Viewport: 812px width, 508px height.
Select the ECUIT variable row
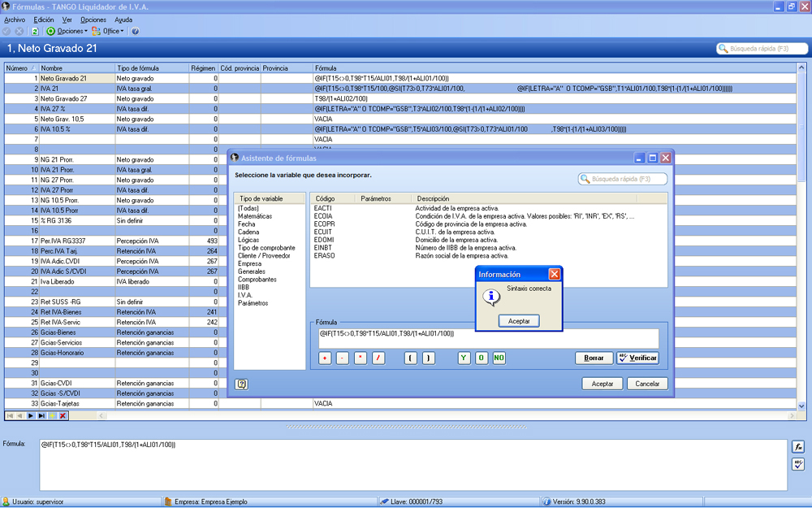(488, 232)
